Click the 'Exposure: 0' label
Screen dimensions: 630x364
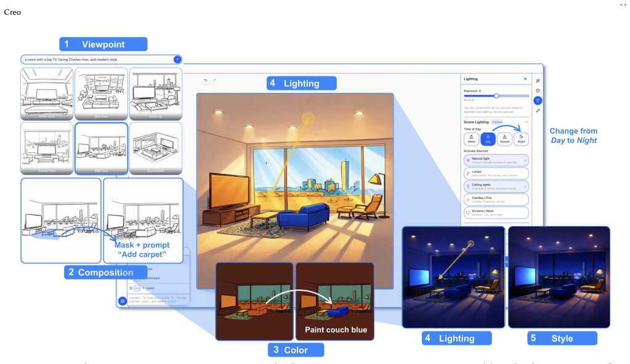click(x=472, y=91)
